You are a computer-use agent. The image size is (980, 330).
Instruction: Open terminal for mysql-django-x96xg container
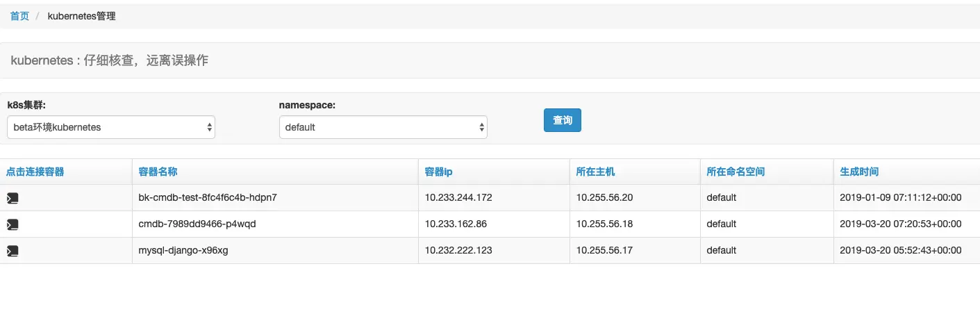tap(13, 251)
